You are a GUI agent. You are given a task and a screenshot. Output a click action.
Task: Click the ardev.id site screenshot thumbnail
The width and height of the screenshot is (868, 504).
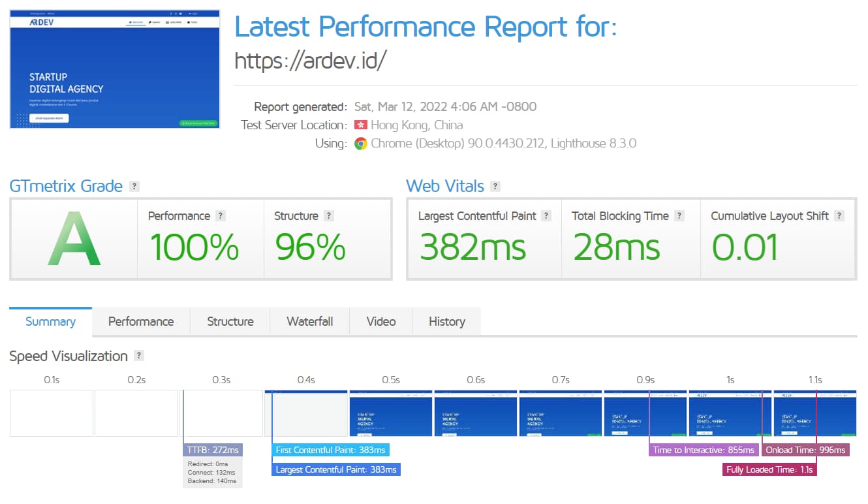[x=115, y=69]
